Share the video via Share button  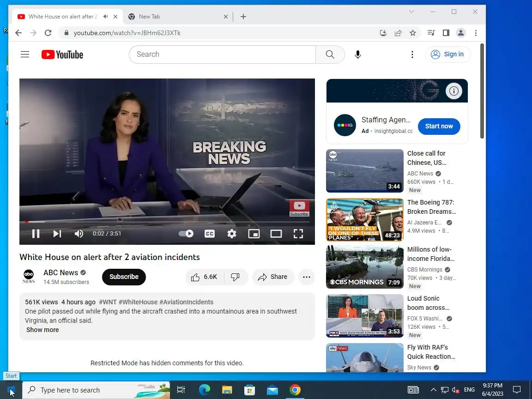click(273, 277)
